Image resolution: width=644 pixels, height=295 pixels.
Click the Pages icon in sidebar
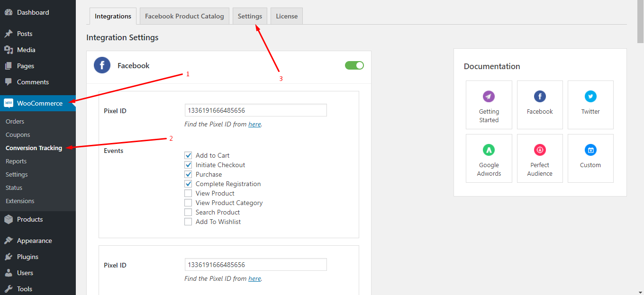(9, 66)
